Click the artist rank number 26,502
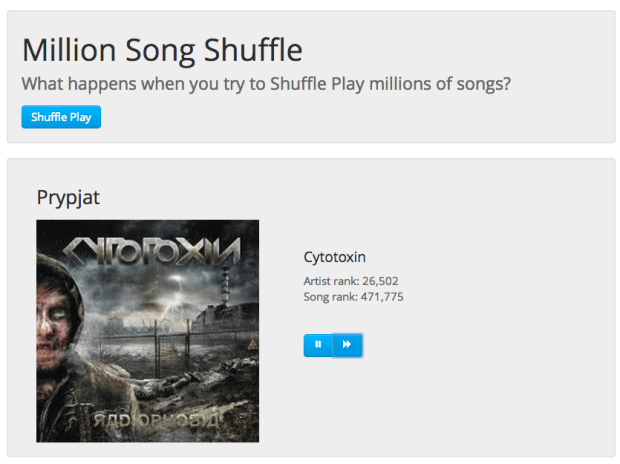620x464 pixels. 382,281
